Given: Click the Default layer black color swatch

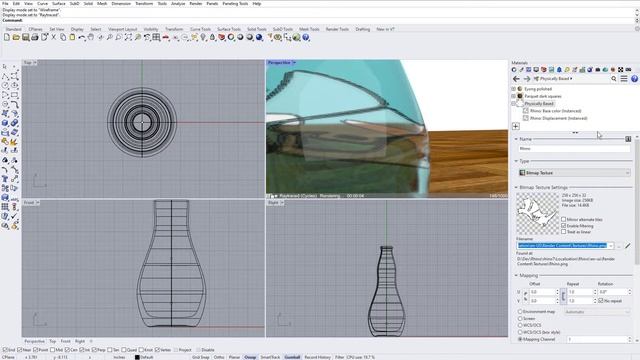Looking at the screenshot, I should click(x=137, y=357).
